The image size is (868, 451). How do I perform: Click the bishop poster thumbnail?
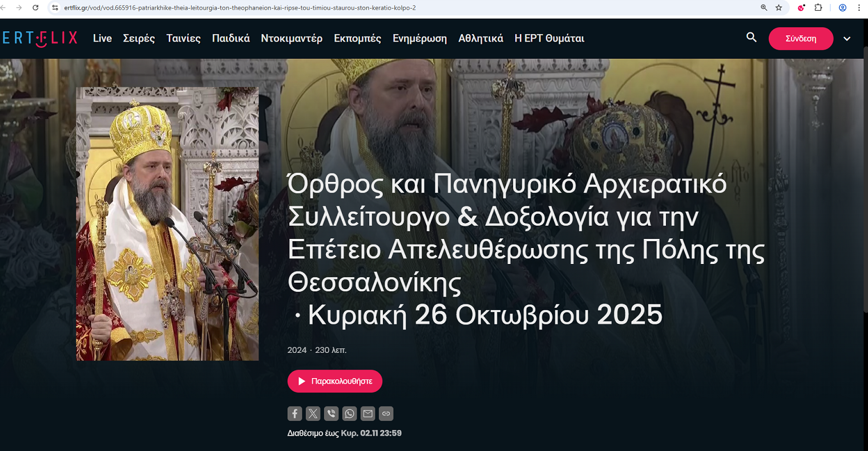167,224
